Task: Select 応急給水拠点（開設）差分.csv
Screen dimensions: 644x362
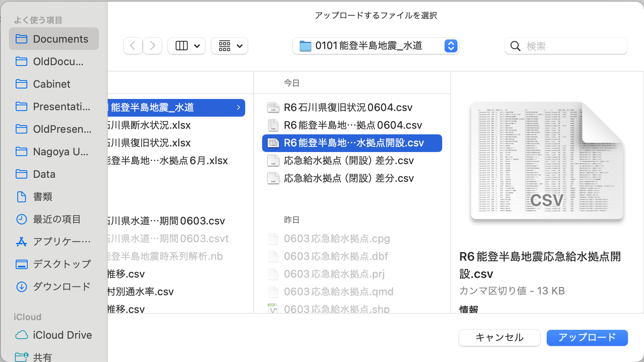Action: click(x=349, y=160)
